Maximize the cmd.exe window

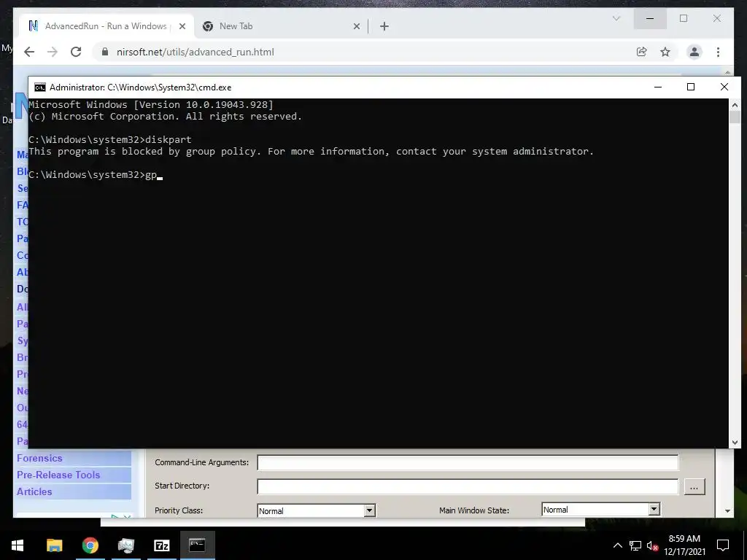pos(691,87)
